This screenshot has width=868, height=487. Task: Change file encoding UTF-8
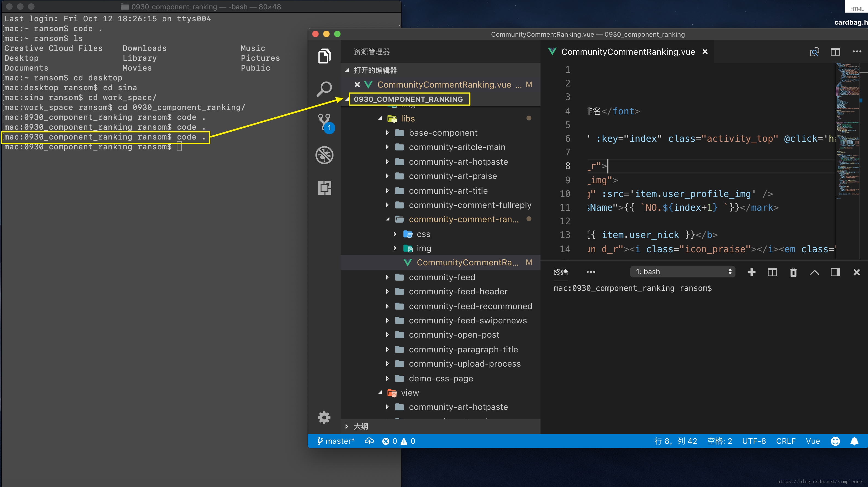click(754, 441)
